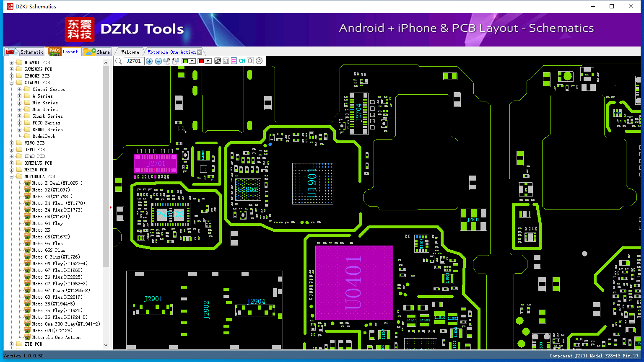The image size is (644, 362).
Task: Open Moto E Dual(XT1025) layout
Action: tap(57, 183)
